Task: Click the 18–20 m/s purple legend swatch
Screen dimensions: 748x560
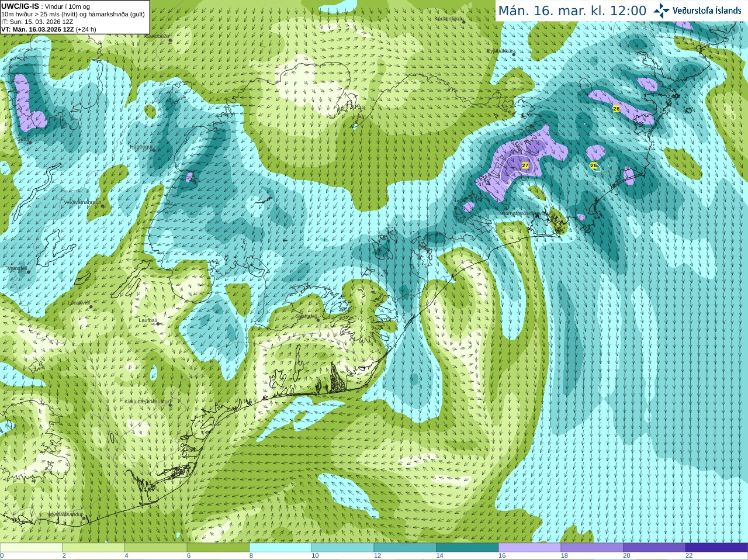Action: [592, 548]
